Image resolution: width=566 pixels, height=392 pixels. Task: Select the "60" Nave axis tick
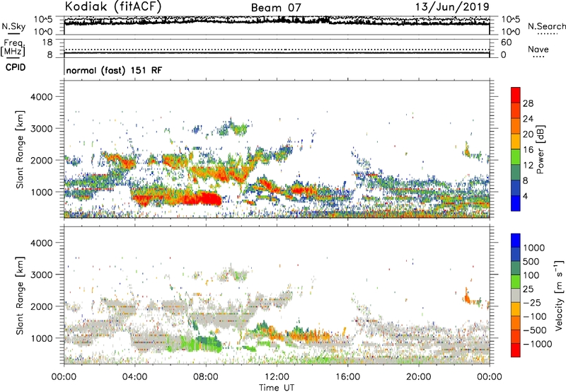click(x=506, y=42)
